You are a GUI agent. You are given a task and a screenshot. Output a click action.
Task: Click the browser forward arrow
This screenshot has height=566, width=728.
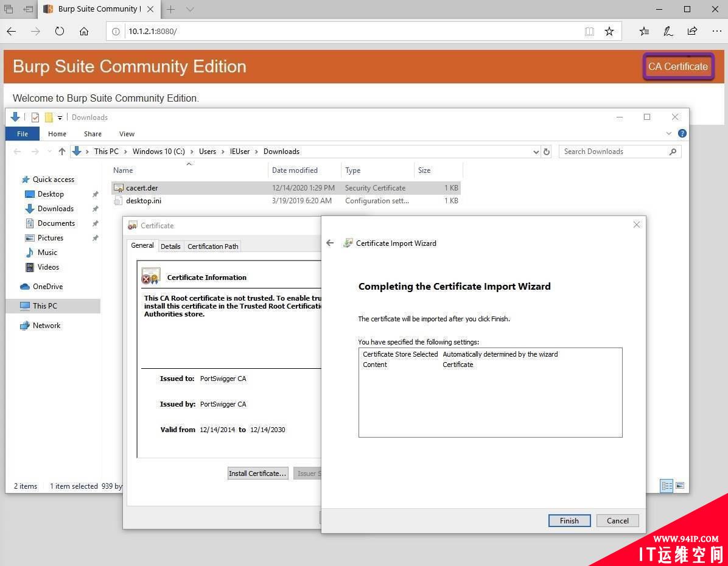tap(35, 31)
